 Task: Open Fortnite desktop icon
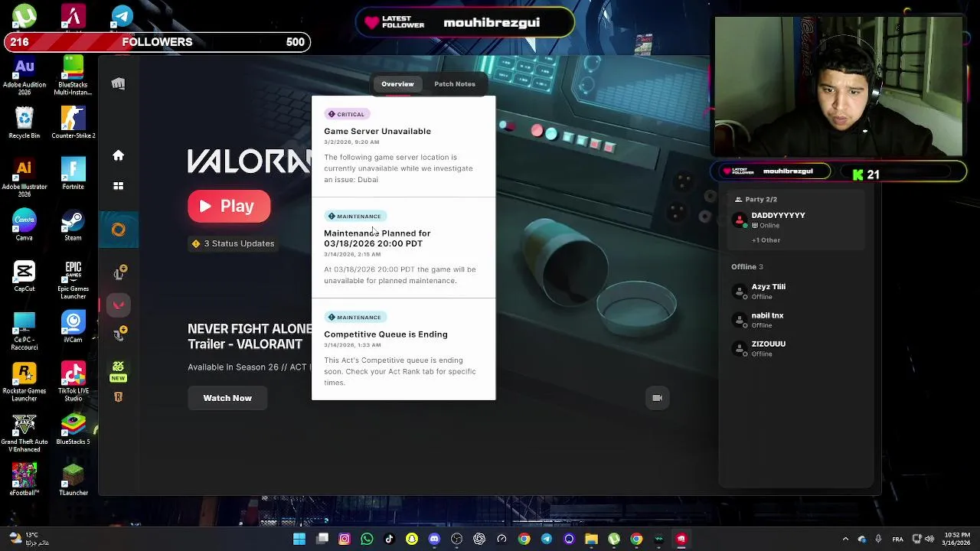pos(73,174)
